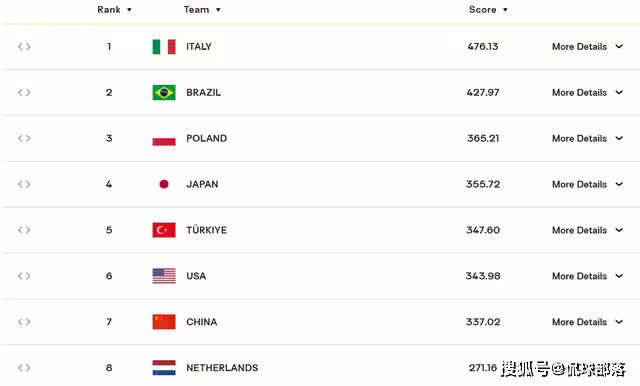Expand More Details for Italy
The width and height of the screenshot is (640, 386).
pyautogui.click(x=587, y=47)
